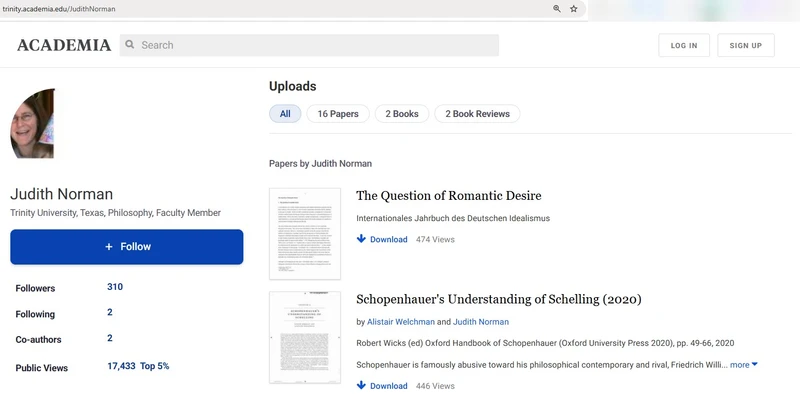This screenshot has width=800, height=394.
Task: Click the 446 Views count
Action: (435, 386)
